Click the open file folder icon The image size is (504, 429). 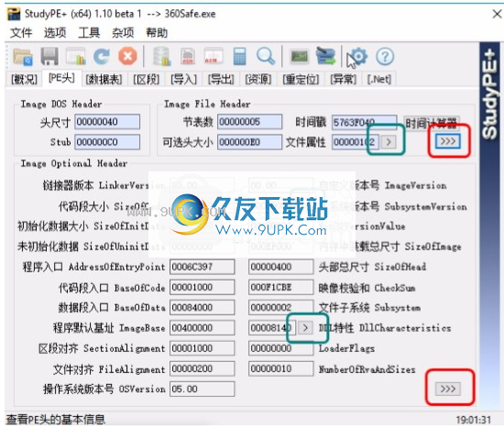tap(23, 57)
